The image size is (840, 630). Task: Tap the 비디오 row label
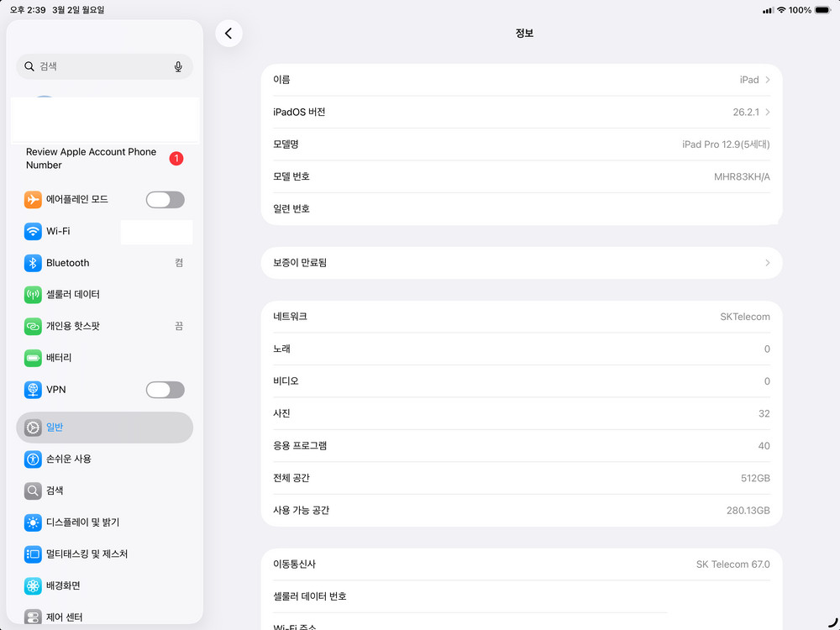(x=286, y=381)
